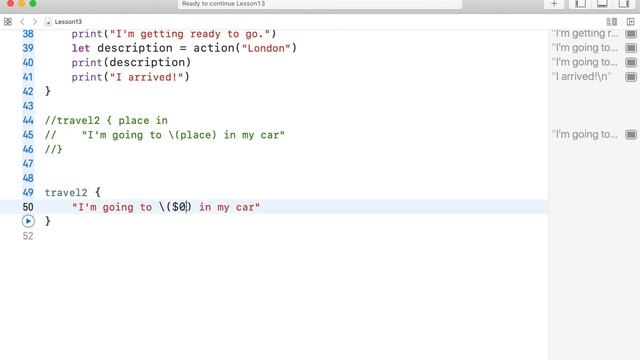Click the "I arrived!" string on line 41
Screen dimensions: 640x360
pyautogui.click(x=146, y=77)
